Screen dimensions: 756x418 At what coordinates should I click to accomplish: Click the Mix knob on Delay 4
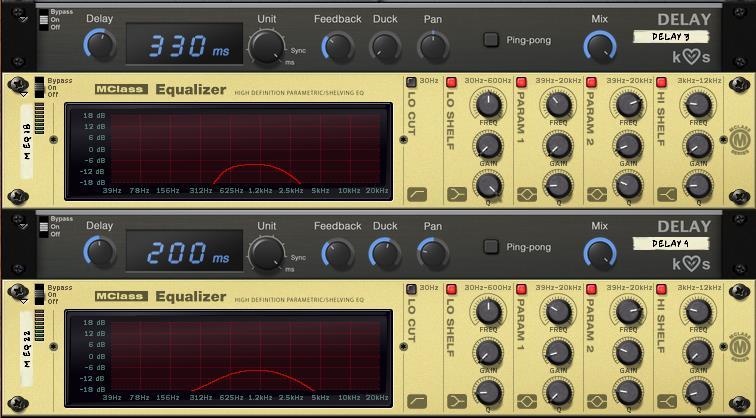coord(600,254)
